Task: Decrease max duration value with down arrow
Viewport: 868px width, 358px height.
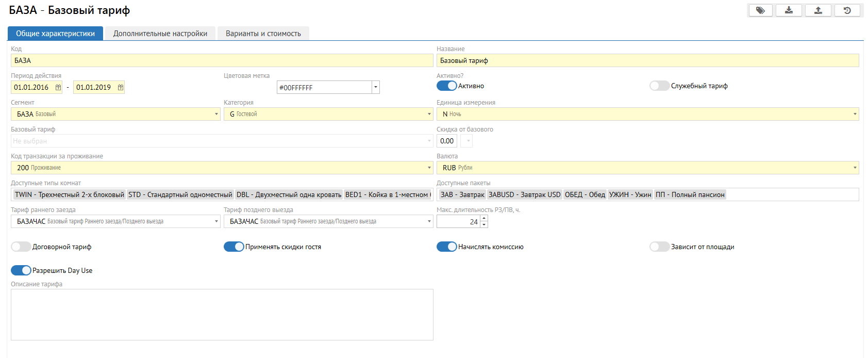Action: pos(484,225)
